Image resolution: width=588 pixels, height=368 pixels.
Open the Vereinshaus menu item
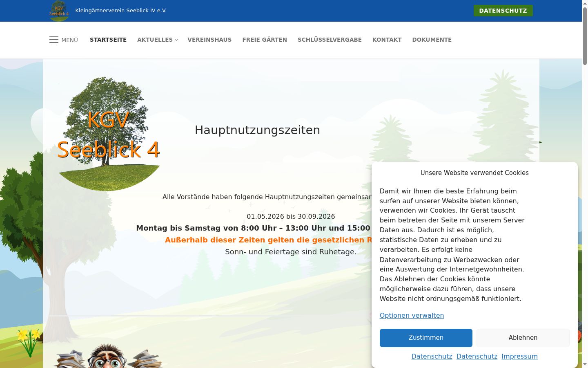pos(209,40)
